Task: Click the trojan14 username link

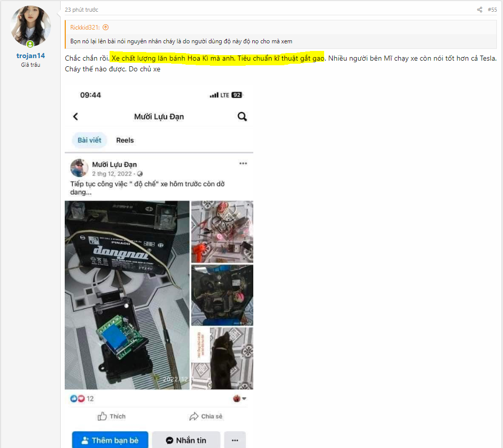Action: (x=31, y=56)
